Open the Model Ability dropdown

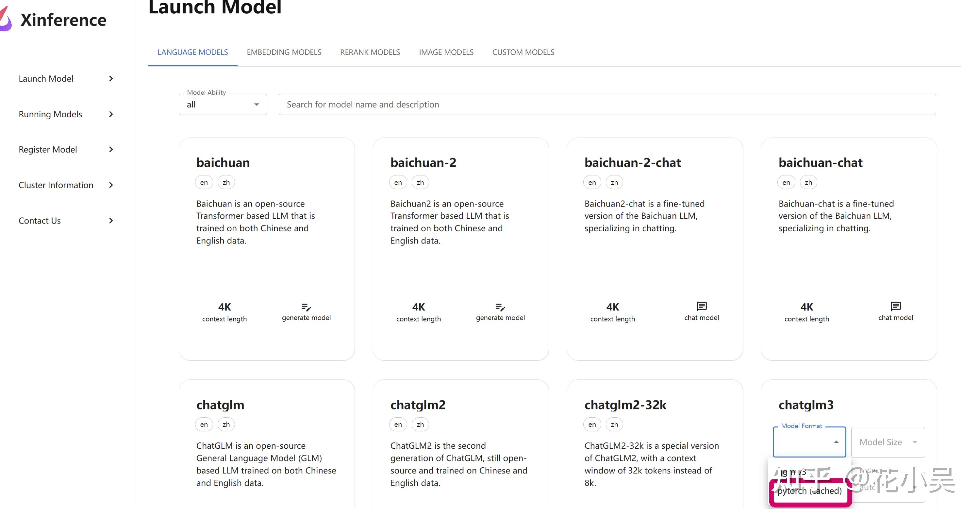tap(223, 105)
